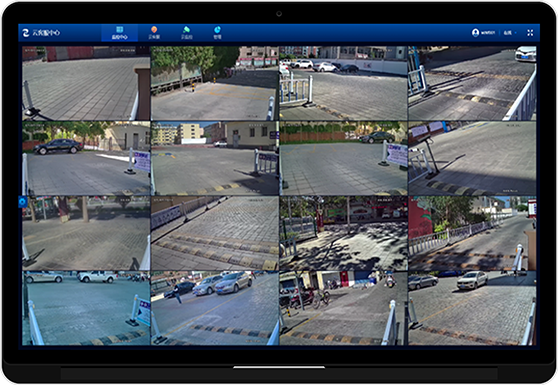The width and height of the screenshot is (558, 385).
Task: Click the blue side panel handle on left edge
Action: coord(22,202)
